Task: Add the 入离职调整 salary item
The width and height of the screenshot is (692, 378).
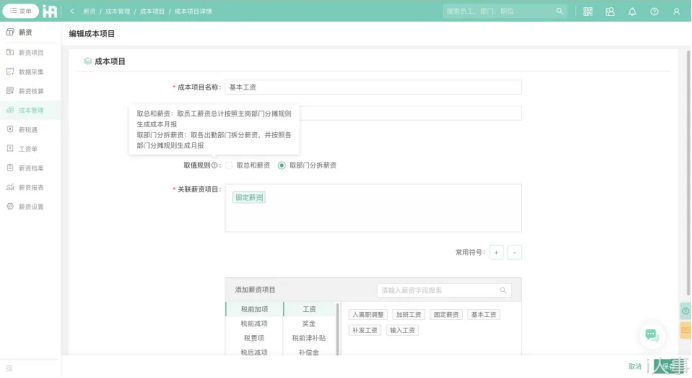Action: pyautogui.click(x=368, y=314)
